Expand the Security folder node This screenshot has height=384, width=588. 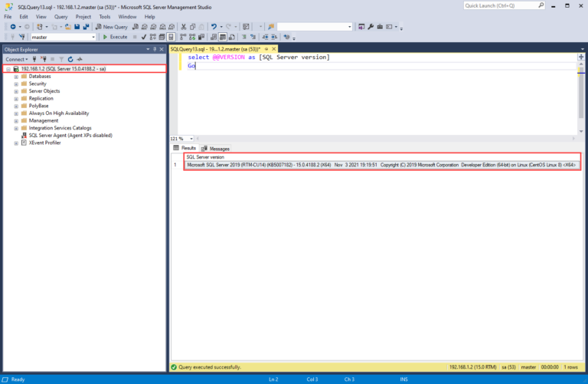pos(16,84)
